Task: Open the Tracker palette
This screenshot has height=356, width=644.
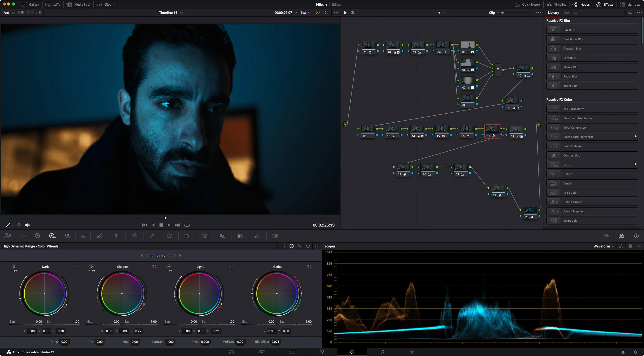Action: (187, 236)
